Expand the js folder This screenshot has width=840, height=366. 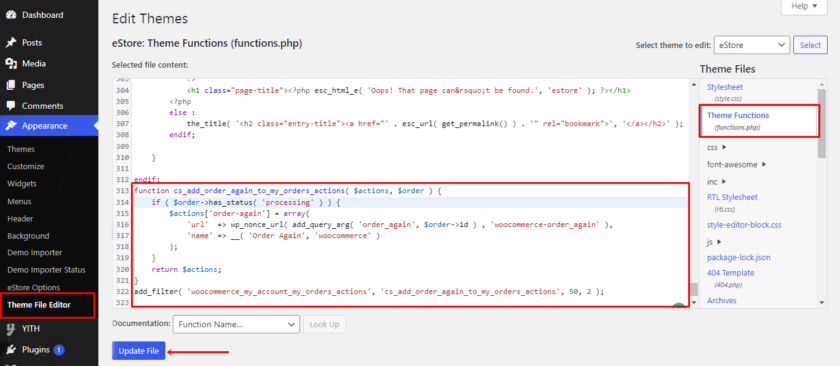(x=715, y=242)
